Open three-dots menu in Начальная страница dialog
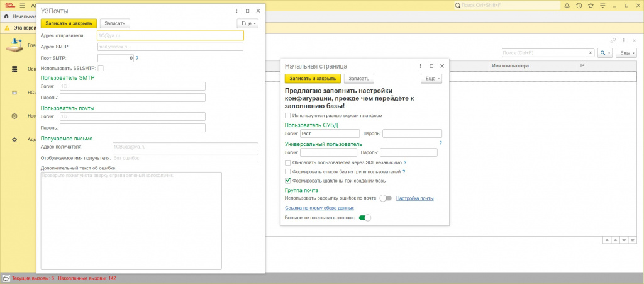This screenshot has width=644, height=284. coord(421,65)
